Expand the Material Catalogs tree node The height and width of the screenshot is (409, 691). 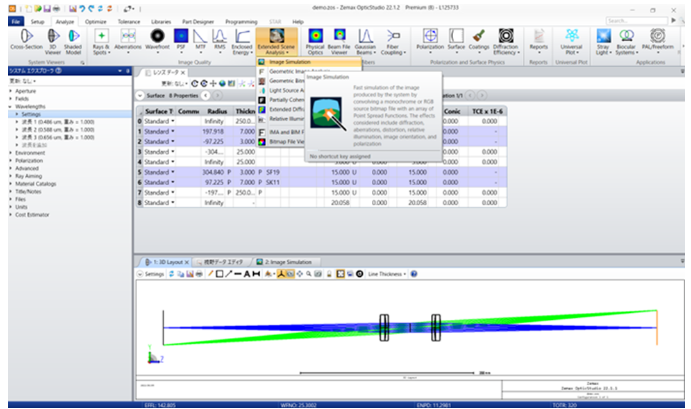tap(11, 184)
